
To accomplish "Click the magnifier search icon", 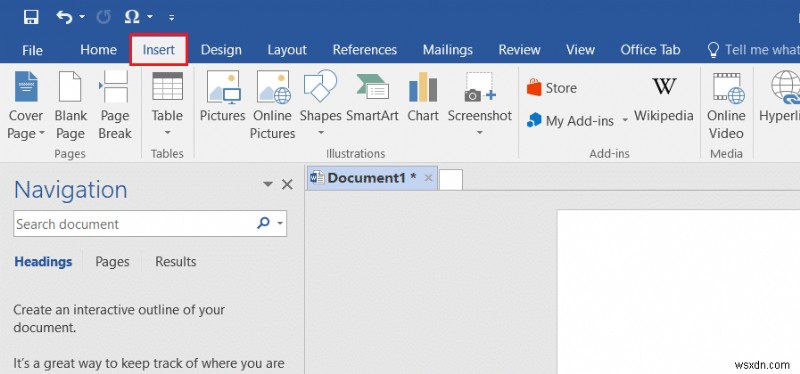I will coord(263,223).
